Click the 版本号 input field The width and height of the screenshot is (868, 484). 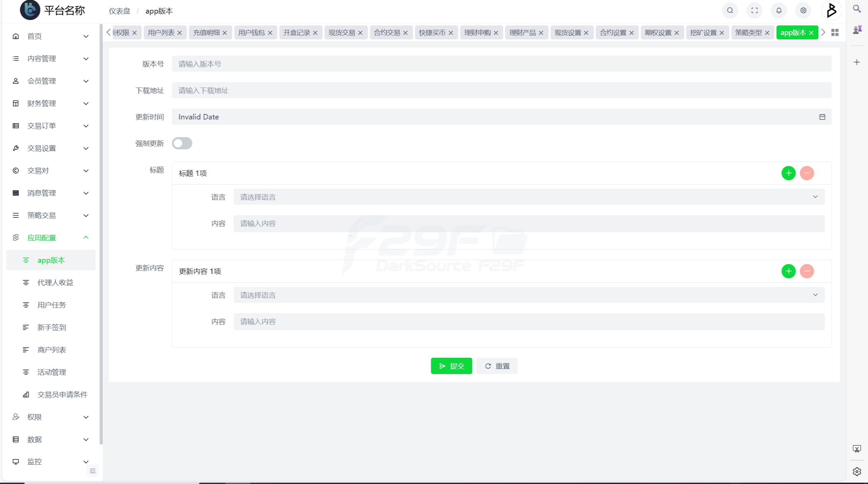(x=501, y=64)
